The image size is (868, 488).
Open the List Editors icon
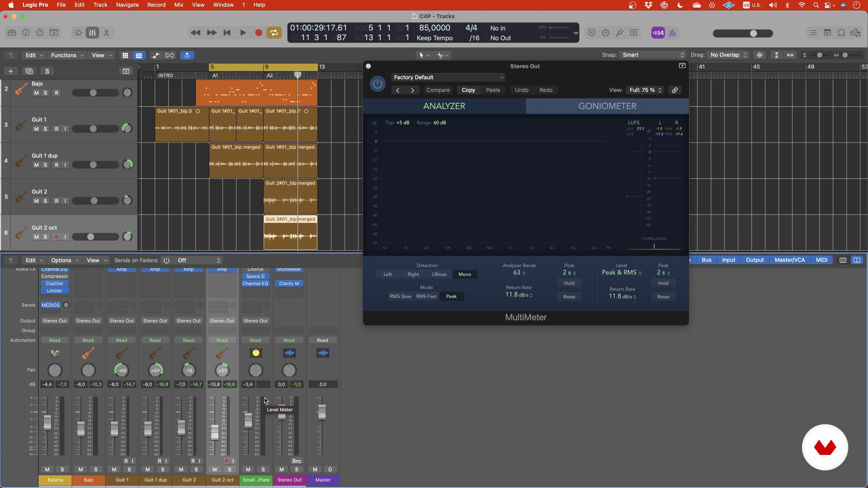813,33
